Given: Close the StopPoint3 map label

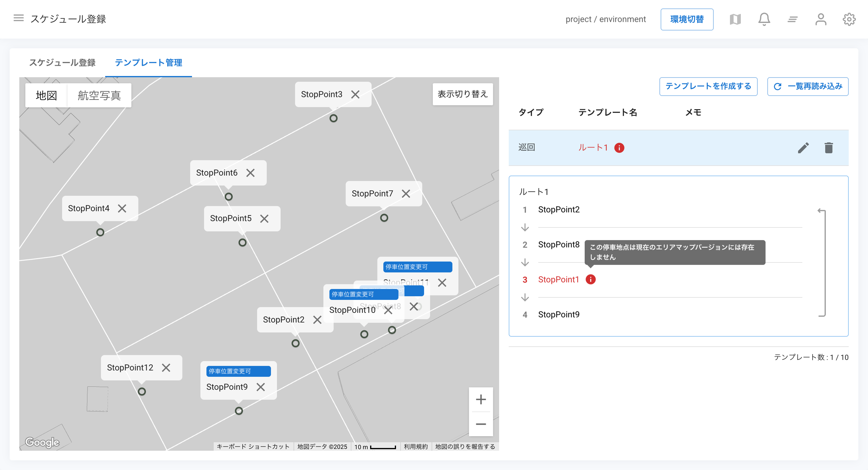Looking at the screenshot, I should click(x=355, y=94).
